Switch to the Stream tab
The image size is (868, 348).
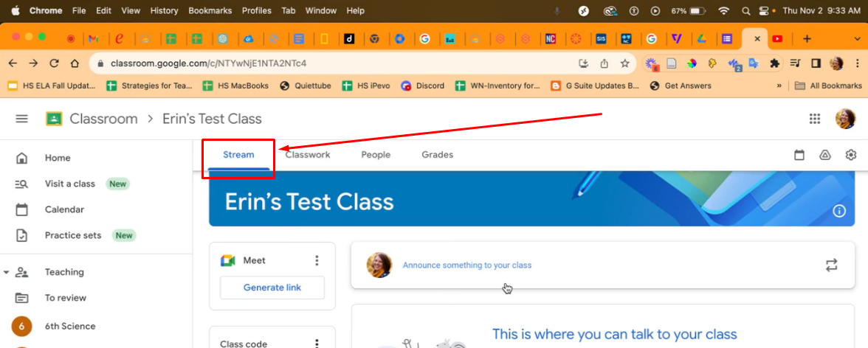[238, 155]
